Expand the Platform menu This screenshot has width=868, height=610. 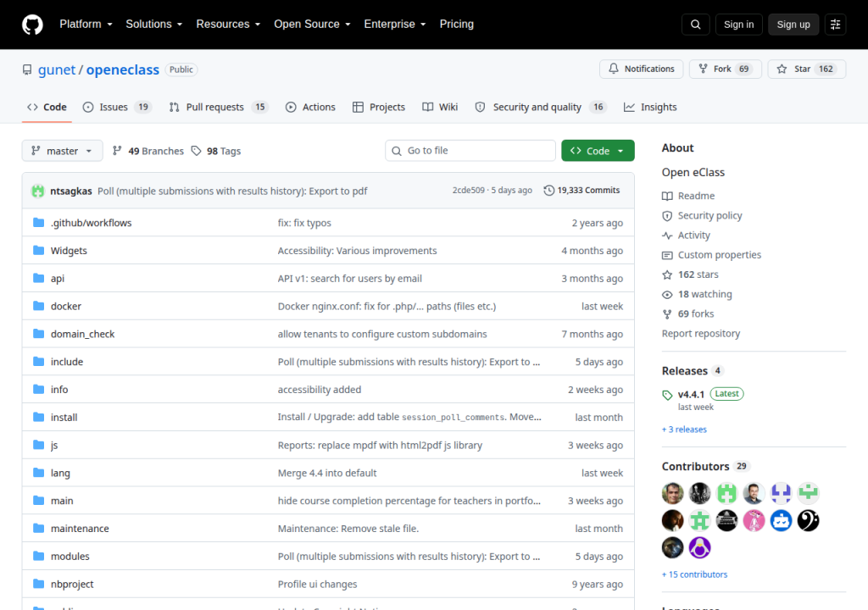(x=86, y=25)
